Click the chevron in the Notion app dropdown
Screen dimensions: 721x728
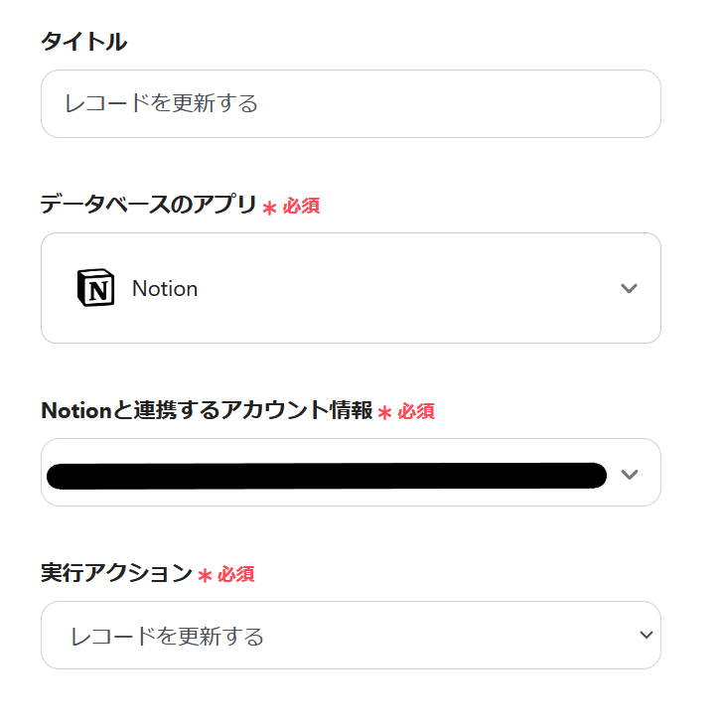coord(628,288)
